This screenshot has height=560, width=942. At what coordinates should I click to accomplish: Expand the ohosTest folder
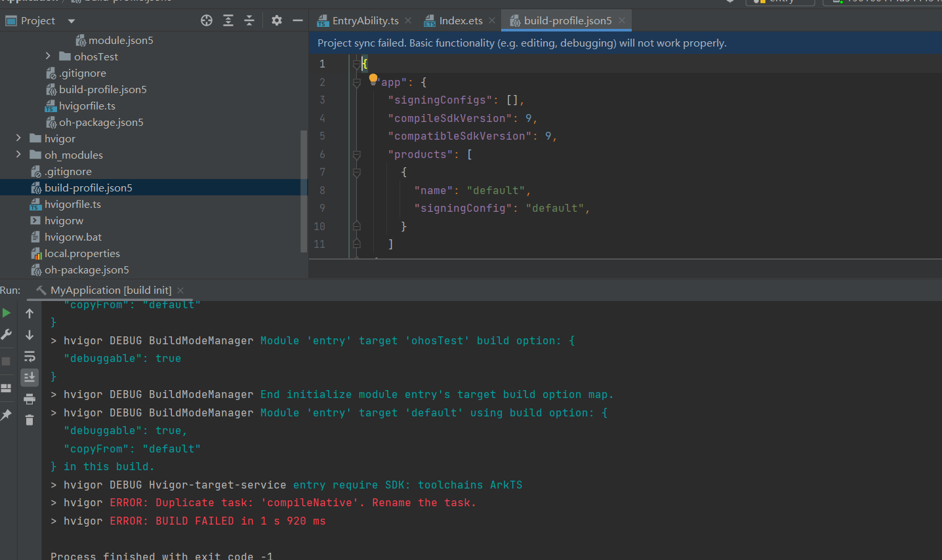pos(48,56)
